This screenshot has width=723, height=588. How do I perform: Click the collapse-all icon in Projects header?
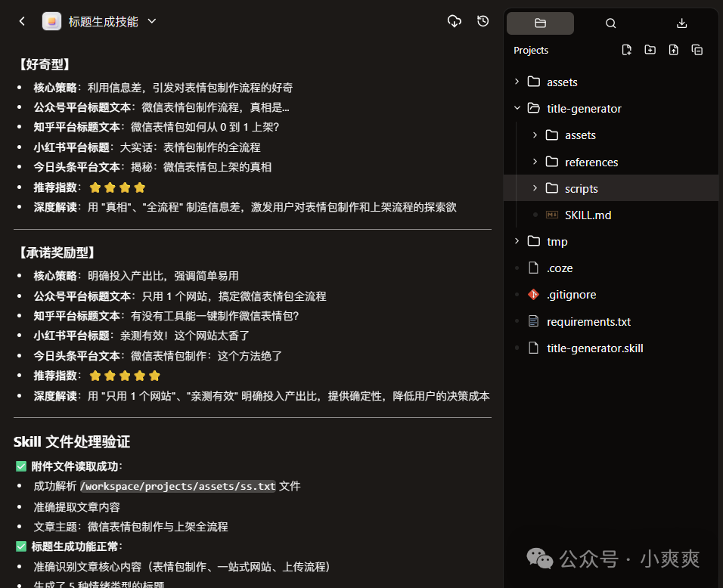click(x=697, y=49)
